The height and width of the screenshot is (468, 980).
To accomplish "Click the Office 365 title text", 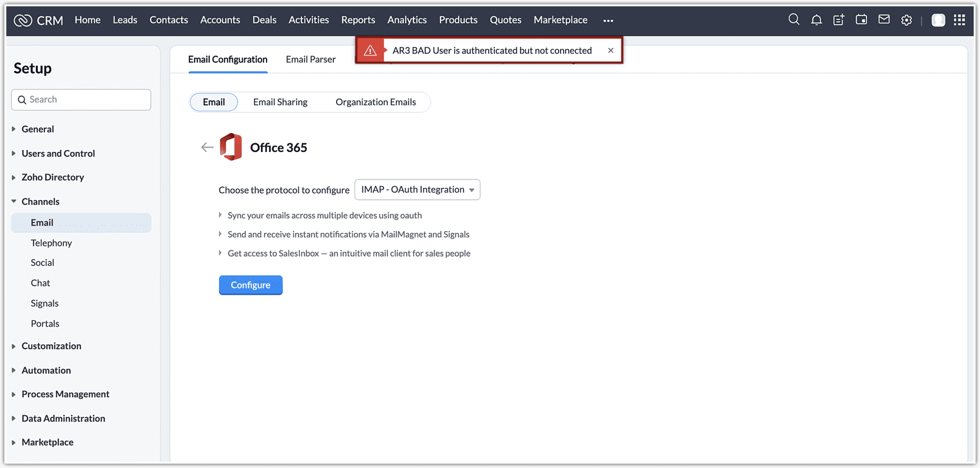I will (279, 148).
